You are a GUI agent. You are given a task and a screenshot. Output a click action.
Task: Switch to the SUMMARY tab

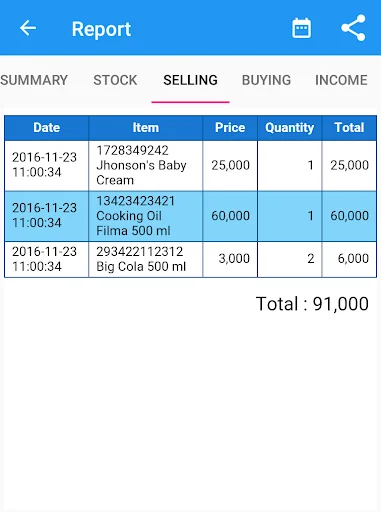click(34, 80)
